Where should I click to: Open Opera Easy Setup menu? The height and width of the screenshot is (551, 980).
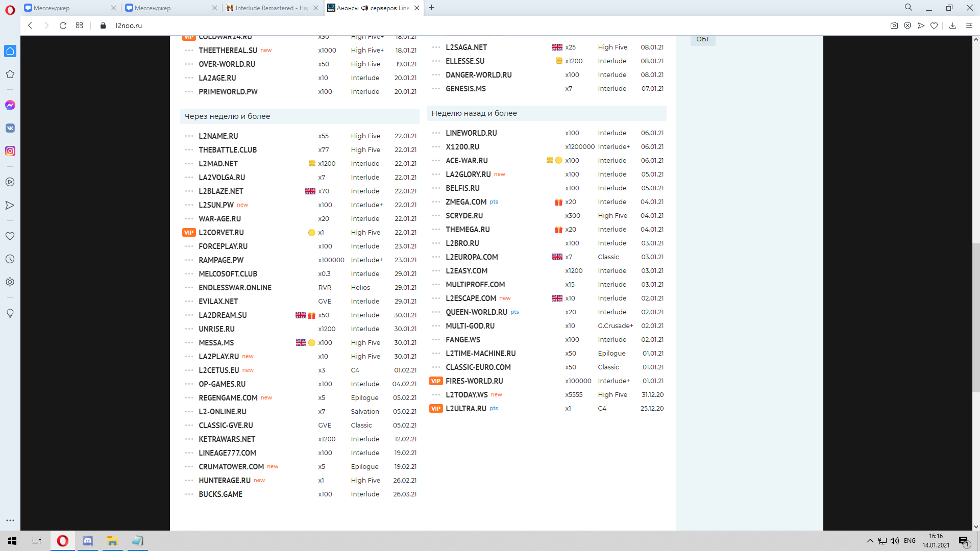969,26
